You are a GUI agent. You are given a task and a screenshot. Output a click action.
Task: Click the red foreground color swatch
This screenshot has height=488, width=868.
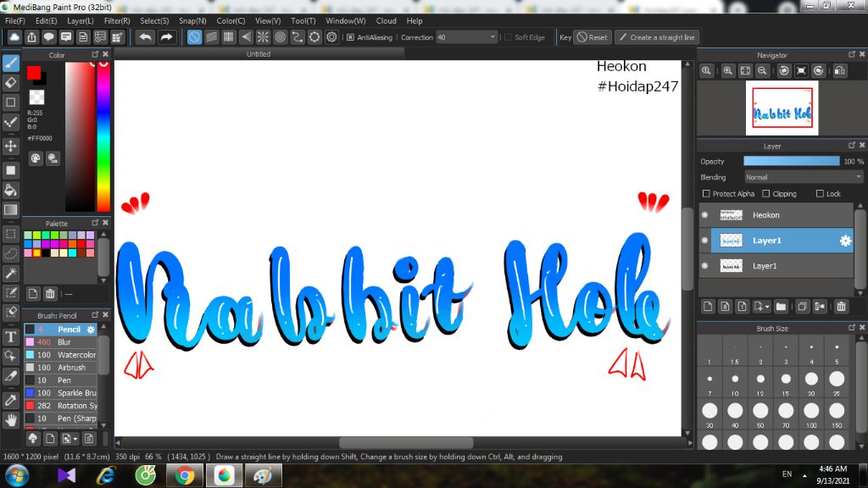click(33, 73)
